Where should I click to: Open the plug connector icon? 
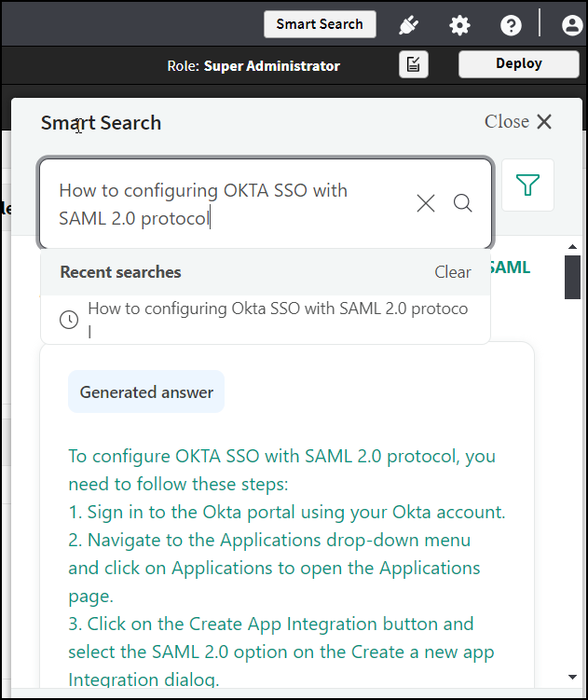click(x=408, y=25)
